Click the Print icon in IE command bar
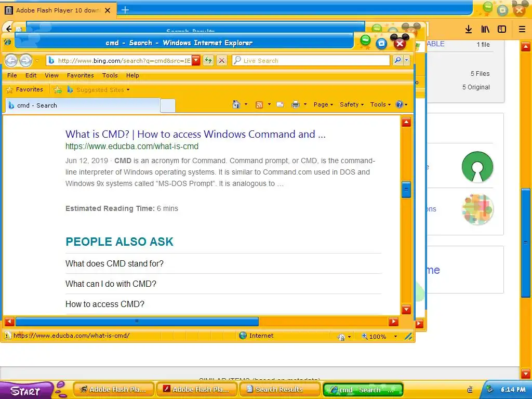532x399 pixels. [x=296, y=104]
